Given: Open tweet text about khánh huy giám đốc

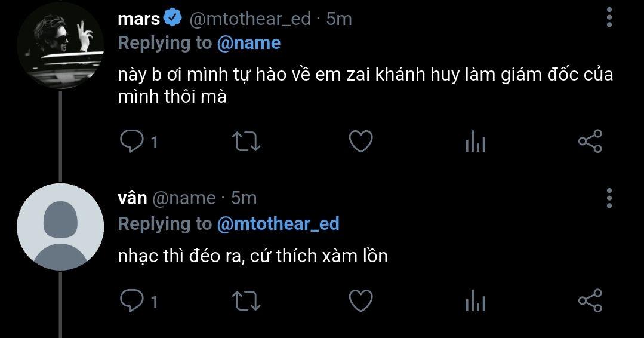Looking at the screenshot, I should coord(365,85).
